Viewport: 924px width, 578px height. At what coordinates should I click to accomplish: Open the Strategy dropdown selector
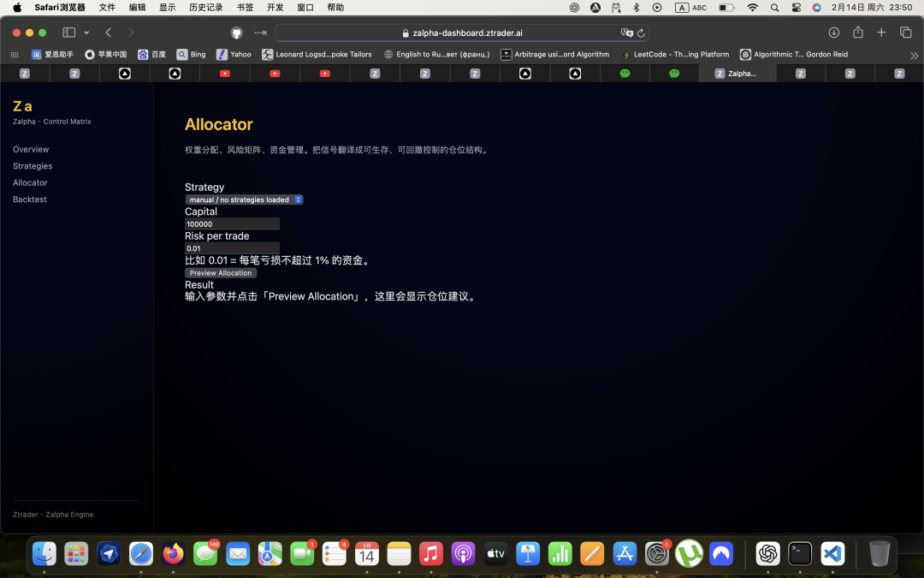pyautogui.click(x=244, y=200)
